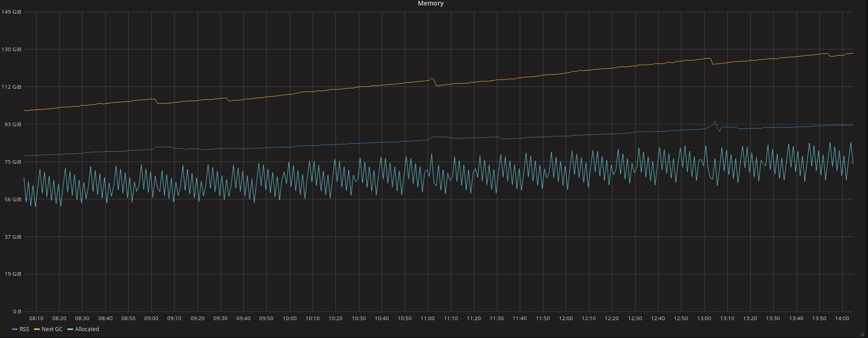Click the 130 GiB y-axis label
Viewport: 868px width, 338px height.
coord(11,49)
